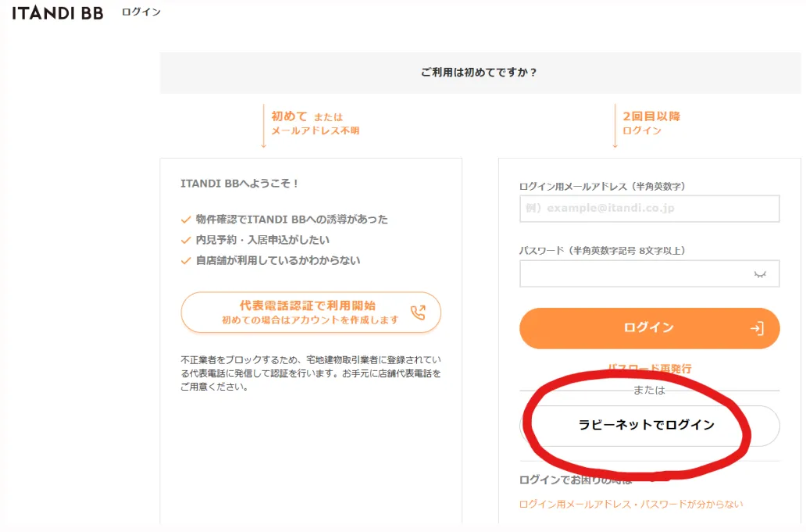806x532 pixels.
Task: Click 物件確認でITANDI BBへの誘導があった text
Action: pos(291,220)
